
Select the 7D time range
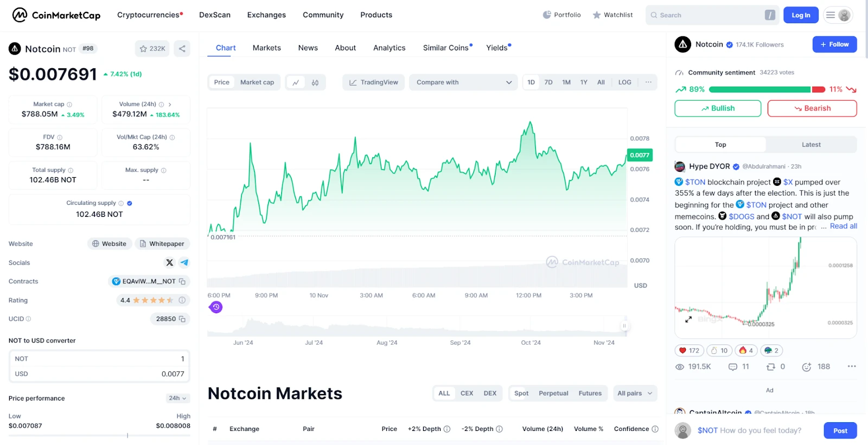point(548,82)
